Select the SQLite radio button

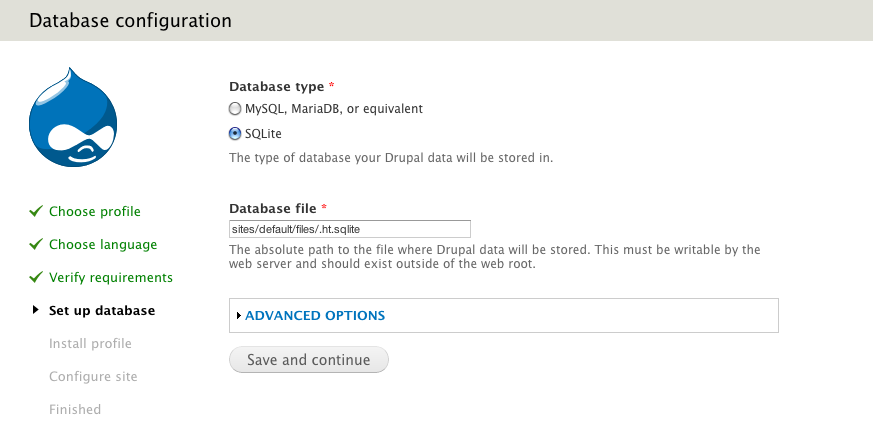[235, 133]
